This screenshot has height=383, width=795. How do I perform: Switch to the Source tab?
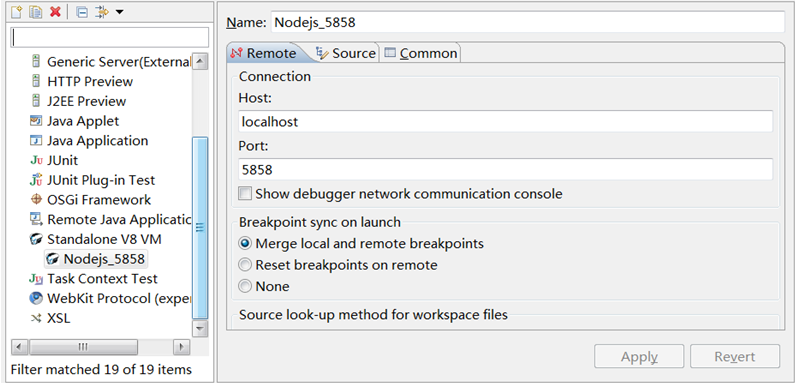coord(346,53)
